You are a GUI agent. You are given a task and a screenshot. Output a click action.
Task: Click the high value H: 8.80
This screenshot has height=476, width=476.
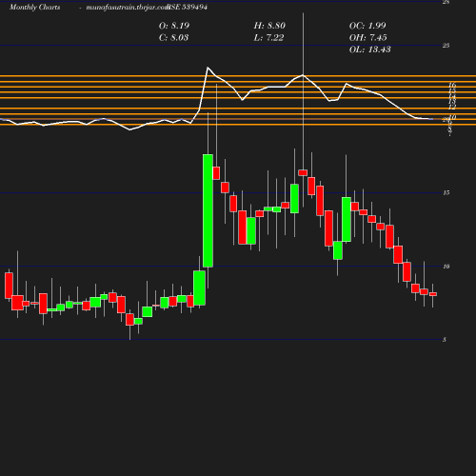(x=269, y=26)
